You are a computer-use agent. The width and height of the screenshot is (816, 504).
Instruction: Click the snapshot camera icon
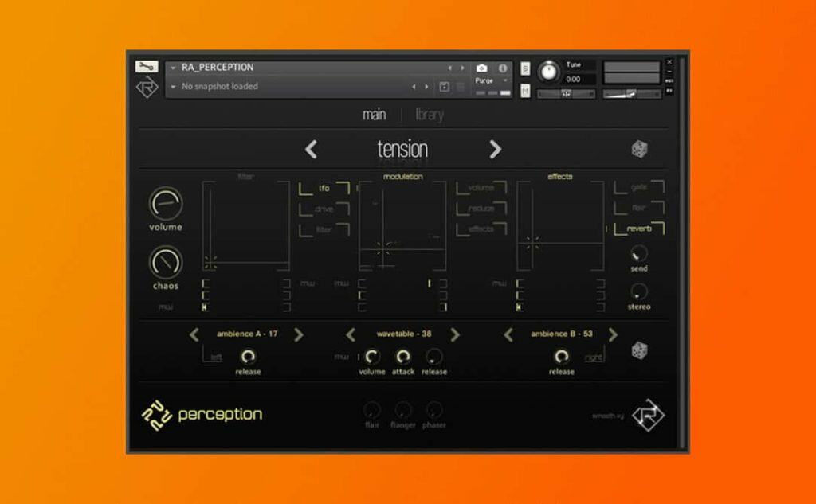click(x=481, y=68)
